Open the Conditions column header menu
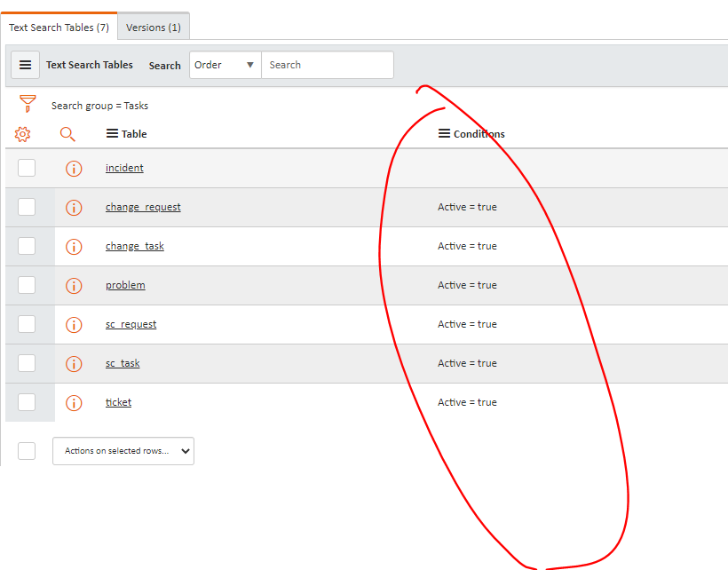The height and width of the screenshot is (570, 728). [x=443, y=133]
